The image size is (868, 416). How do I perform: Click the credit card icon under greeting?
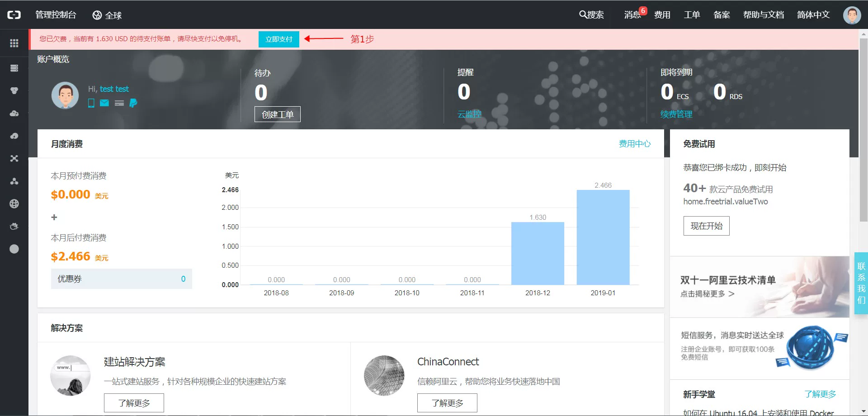(119, 103)
